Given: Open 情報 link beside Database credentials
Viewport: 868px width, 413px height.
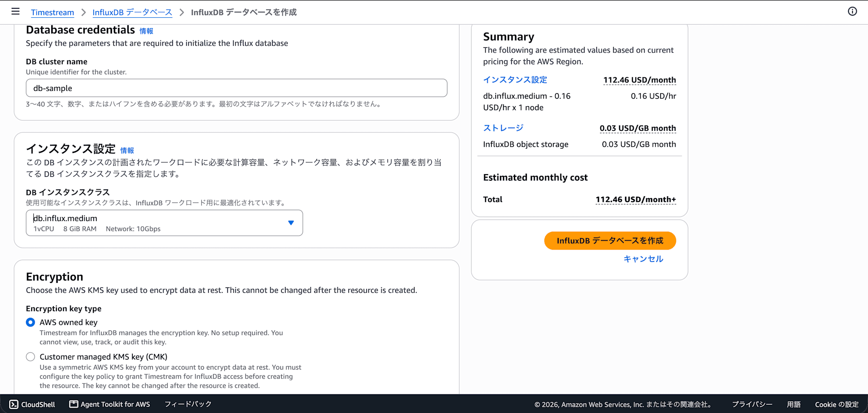Looking at the screenshot, I should point(146,31).
